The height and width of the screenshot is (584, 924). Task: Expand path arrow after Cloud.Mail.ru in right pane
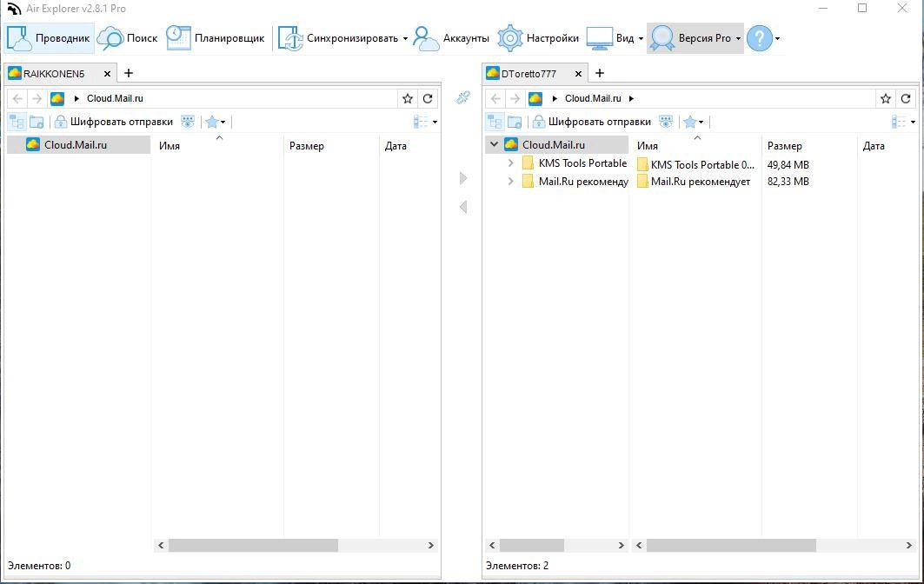pos(631,98)
